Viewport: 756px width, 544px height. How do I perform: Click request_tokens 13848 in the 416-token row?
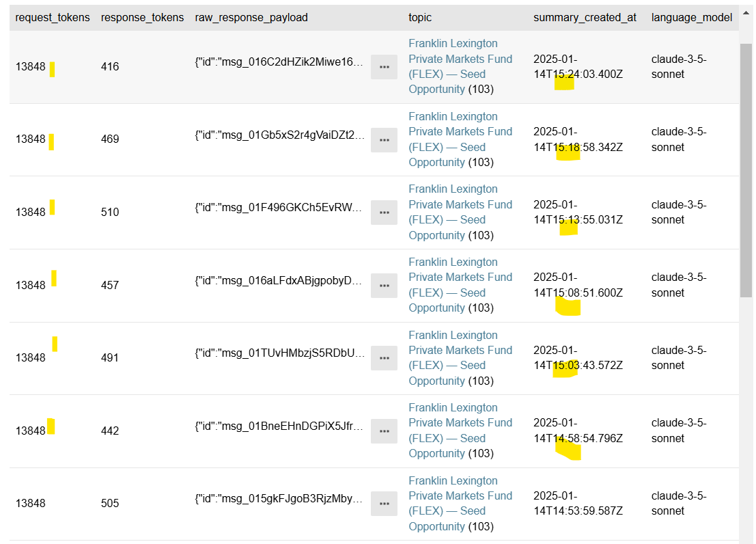[30, 66]
